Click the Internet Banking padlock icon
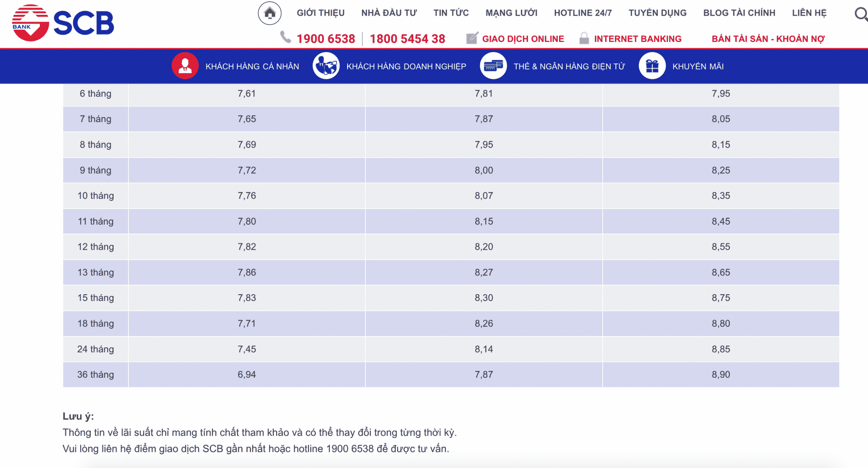 click(584, 38)
